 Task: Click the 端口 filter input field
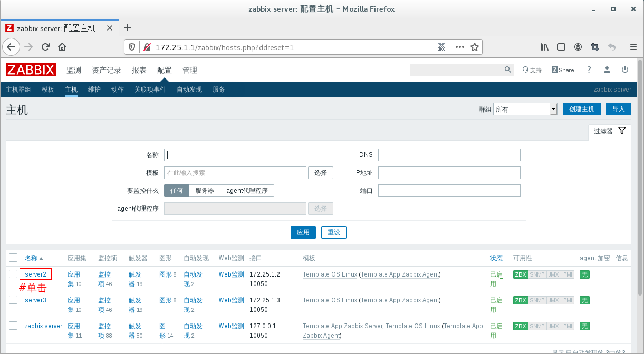click(449, 191)
